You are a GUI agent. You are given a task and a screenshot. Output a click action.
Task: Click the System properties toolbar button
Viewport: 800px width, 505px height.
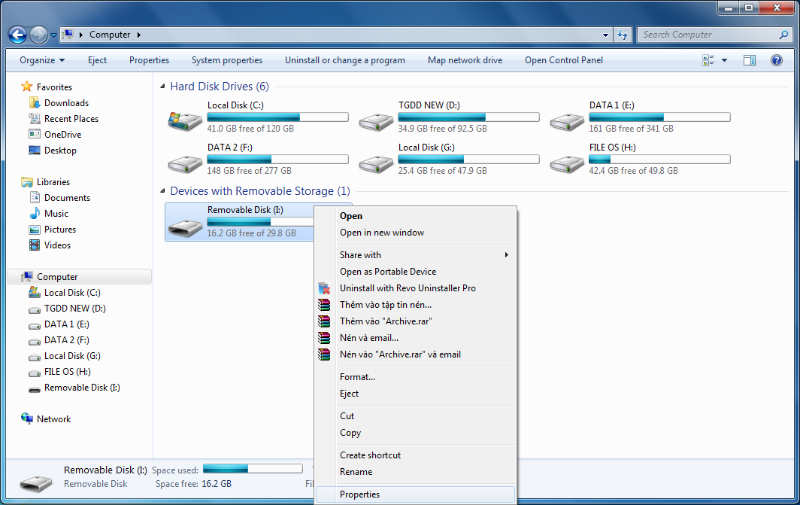pos(227,60)
